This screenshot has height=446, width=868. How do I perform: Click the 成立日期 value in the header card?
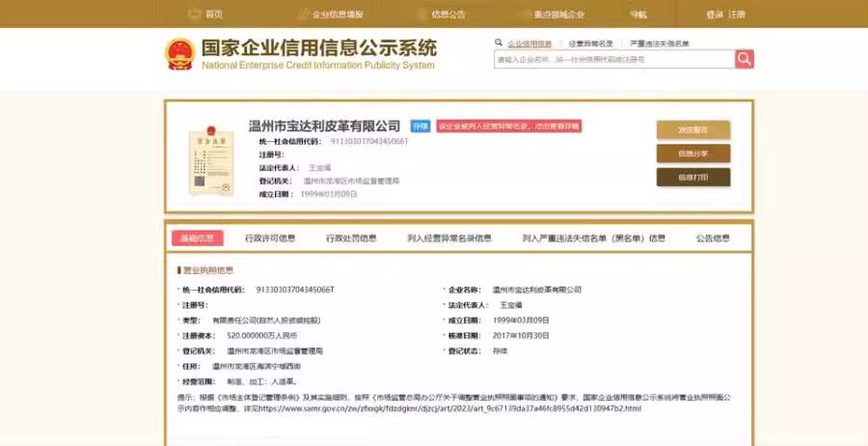coord(329,194)
